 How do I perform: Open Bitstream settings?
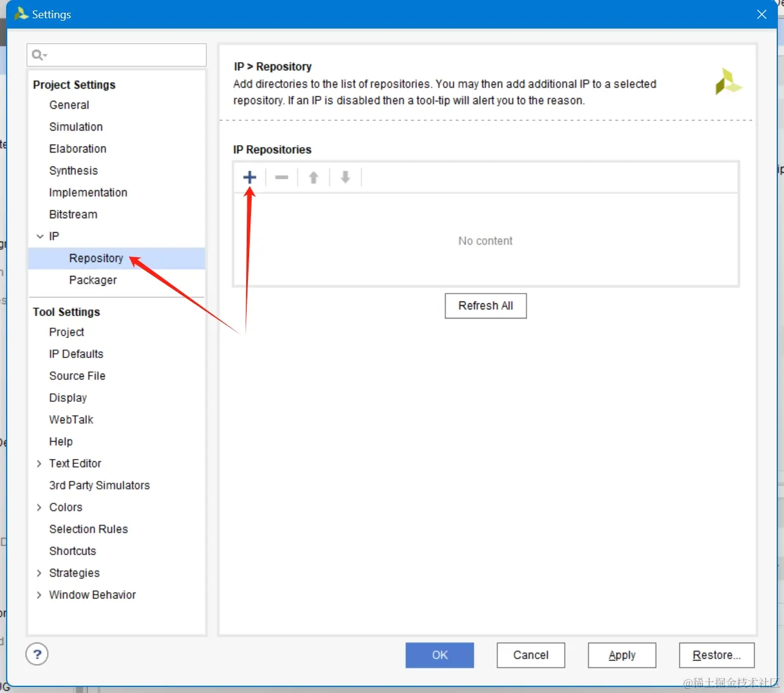click(x=73, y=215)
